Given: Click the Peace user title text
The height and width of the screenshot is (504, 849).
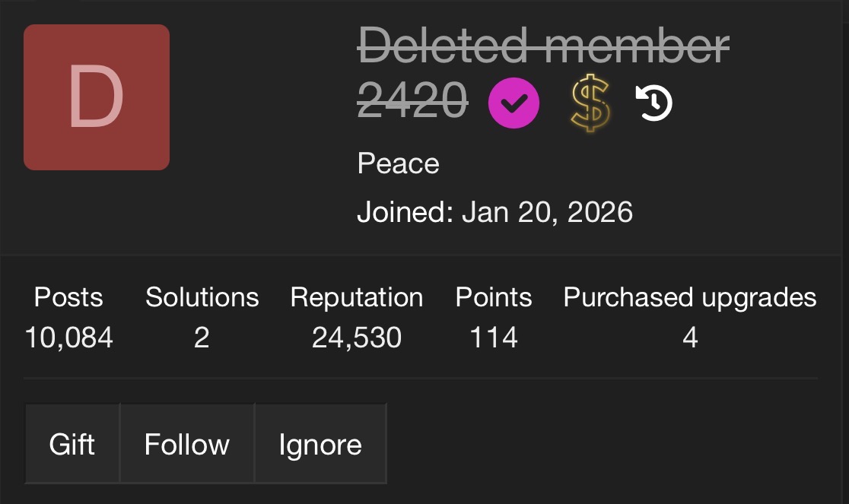Looking at the screenshot, I should (398, 163).
